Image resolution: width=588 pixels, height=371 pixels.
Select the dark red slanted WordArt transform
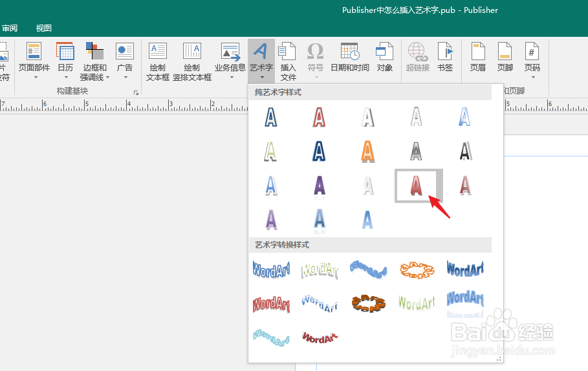[x=320, y=337]
